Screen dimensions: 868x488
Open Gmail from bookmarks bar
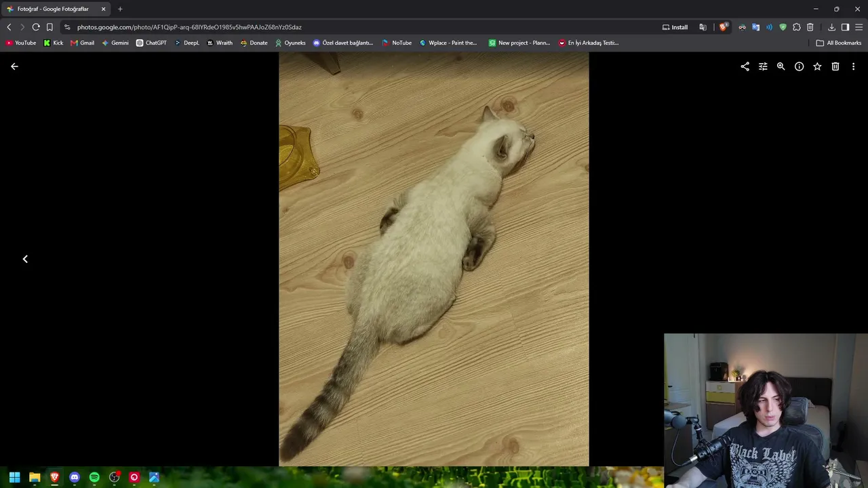click(x=82, y=43)
